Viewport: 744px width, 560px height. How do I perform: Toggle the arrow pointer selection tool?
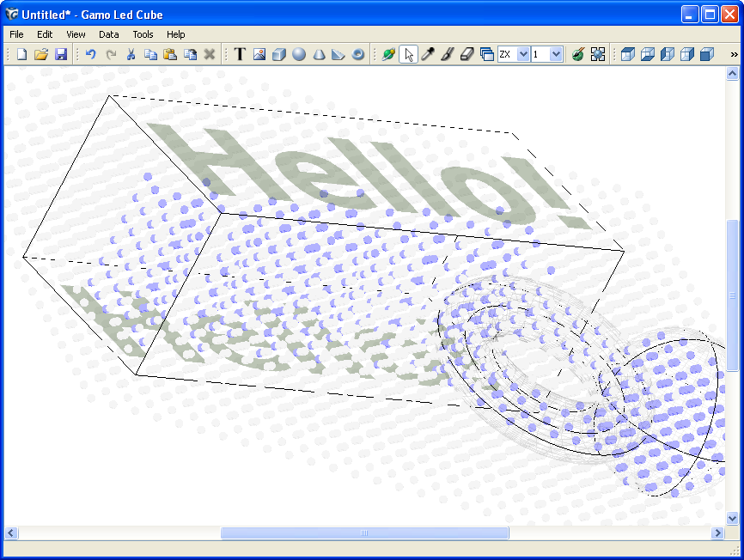tap(408, 54)
